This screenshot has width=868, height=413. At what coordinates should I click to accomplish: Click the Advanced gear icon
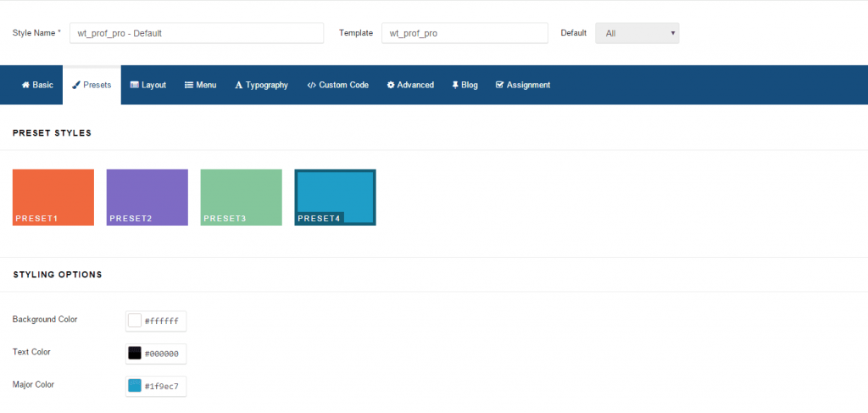click(x=391, y=85)
